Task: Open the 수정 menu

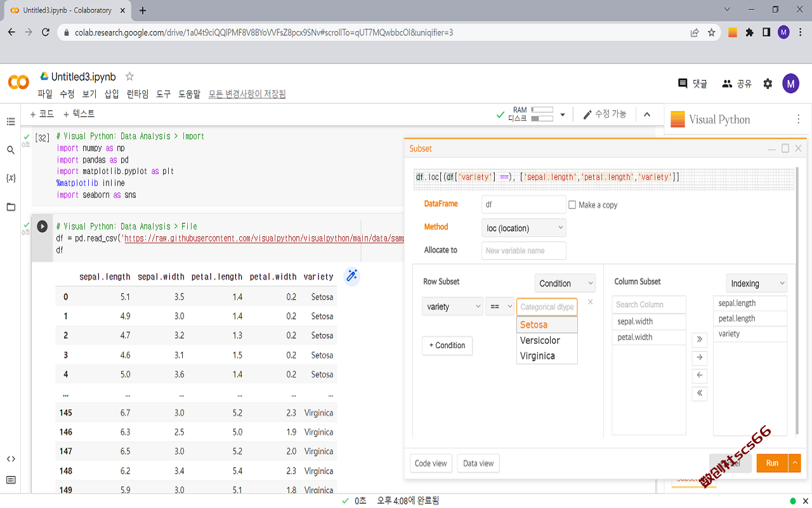Action: point(67,94)
